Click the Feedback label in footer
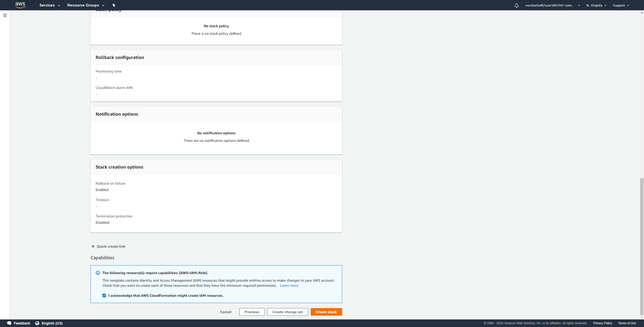Viewport: 644px width, 327px height. [x=22, y=323]
